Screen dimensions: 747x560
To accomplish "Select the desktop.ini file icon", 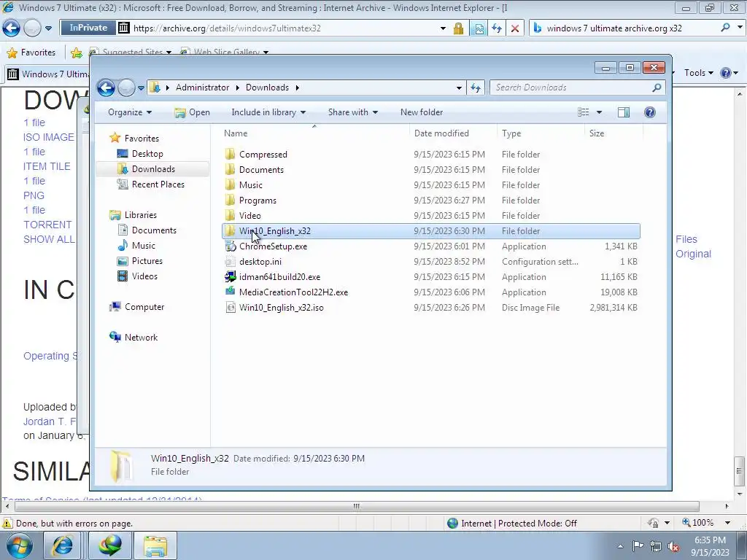I will (x=231, y=262).
